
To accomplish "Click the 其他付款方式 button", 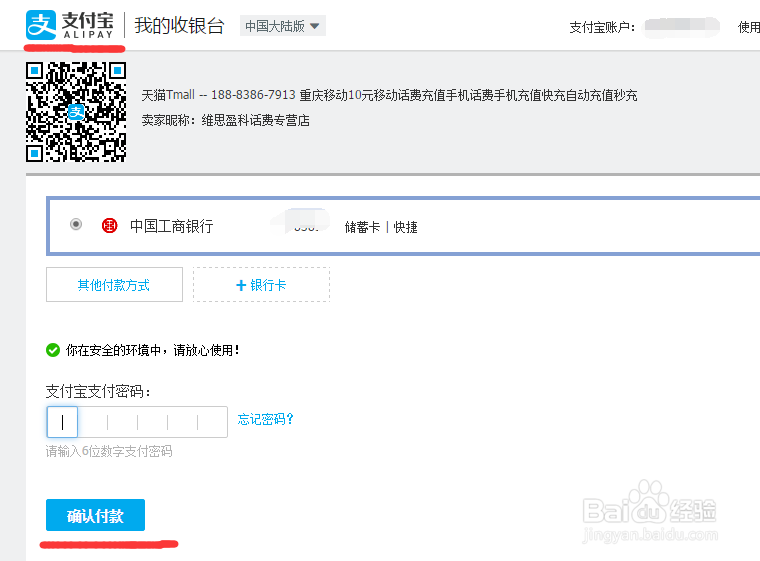I will point(114,285).
